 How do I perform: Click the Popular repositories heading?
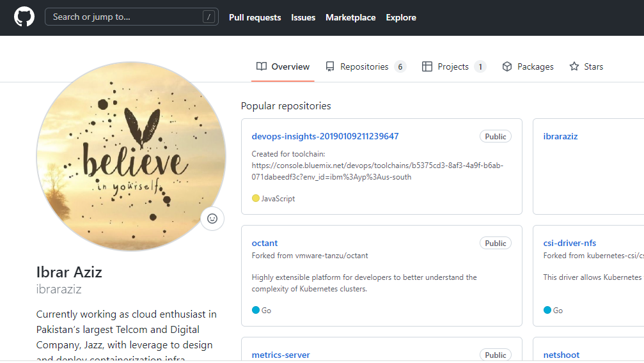coord(286,106)
